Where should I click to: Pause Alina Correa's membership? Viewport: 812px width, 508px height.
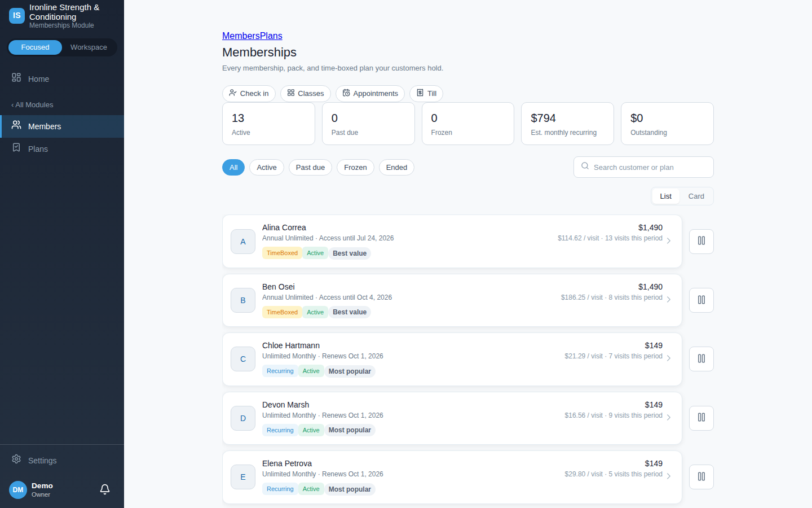701,241
